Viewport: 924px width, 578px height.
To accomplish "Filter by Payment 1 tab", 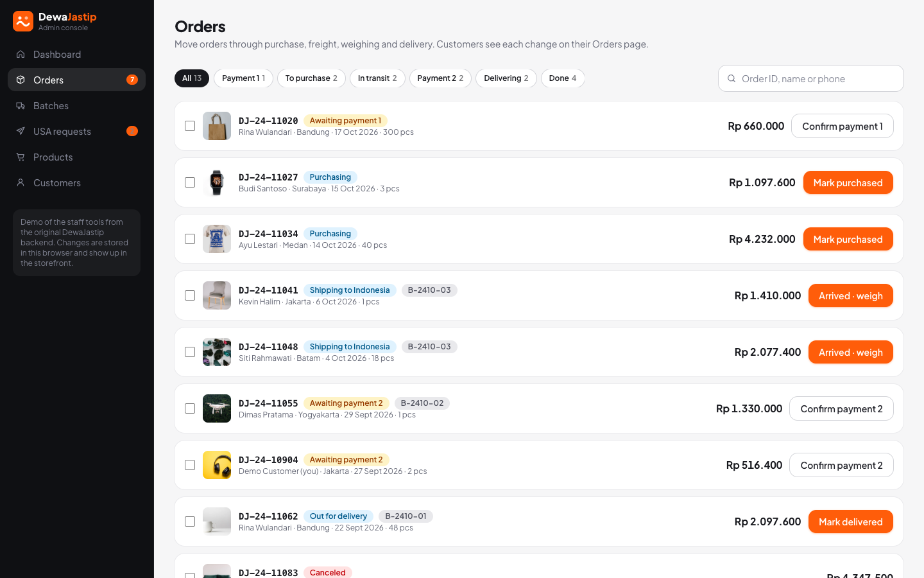I will 243,78.
